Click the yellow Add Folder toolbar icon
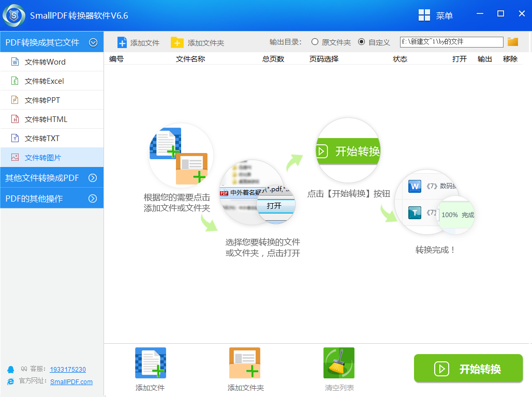Image resolution: width=532 pixels, height=397 pixels. pyautogui.click(x=177, y=42)
